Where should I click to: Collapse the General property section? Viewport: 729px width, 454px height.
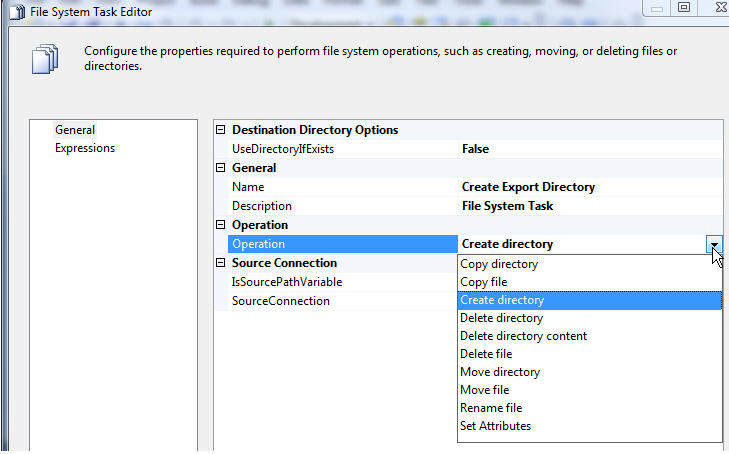coord(221,168)
